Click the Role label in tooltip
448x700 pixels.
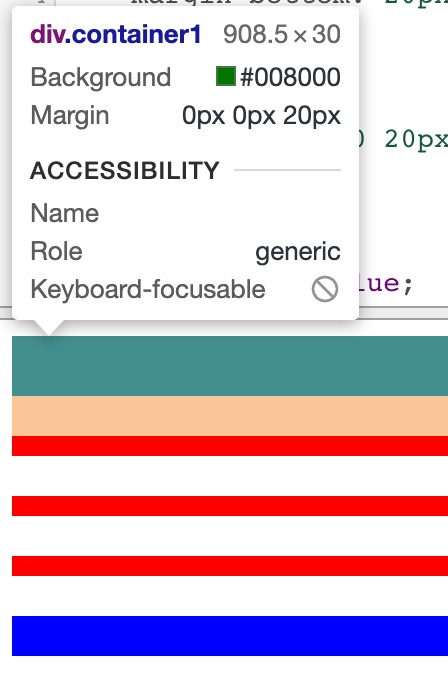coord(57,251)
